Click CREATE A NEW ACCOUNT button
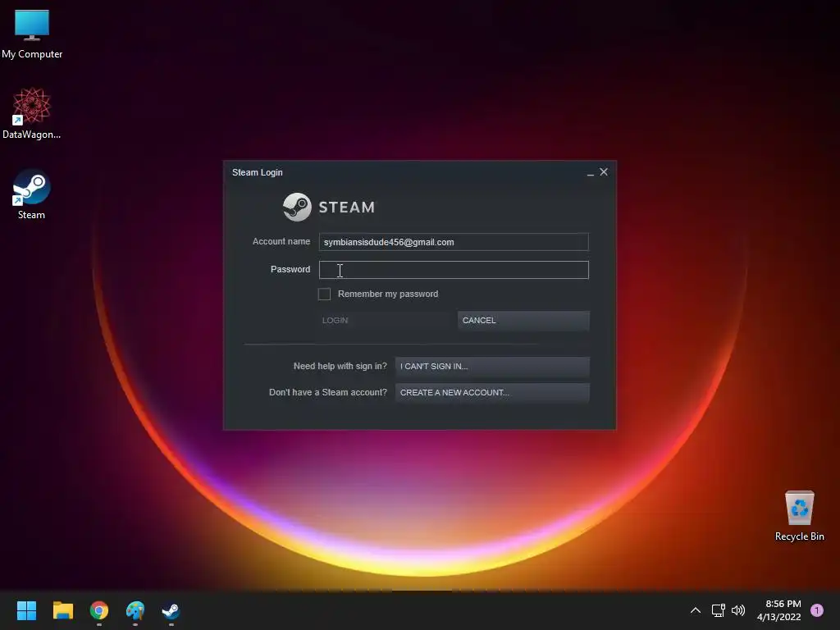Viewport: 840px width, 630px height. tap(492, 393)
